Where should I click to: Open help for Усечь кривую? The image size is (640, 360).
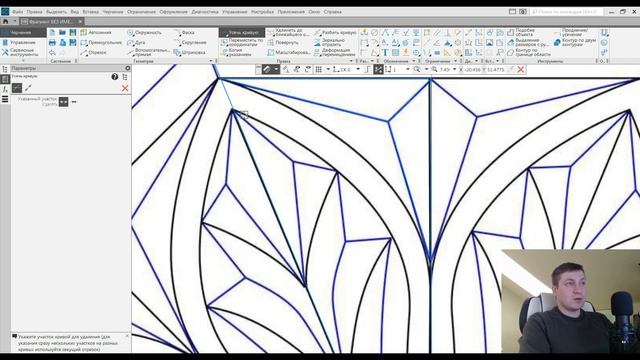[115, 77]
